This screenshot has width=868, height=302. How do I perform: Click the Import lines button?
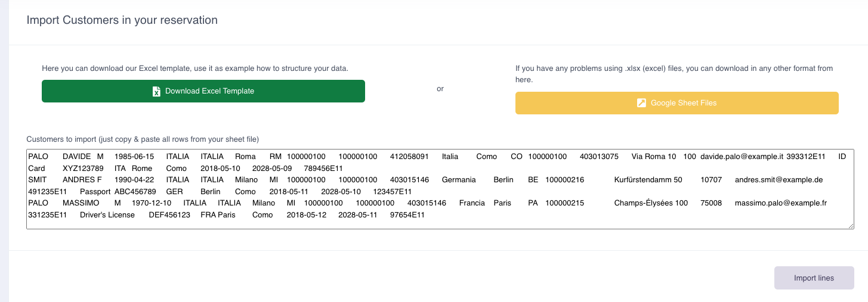(x=814, y=278)
